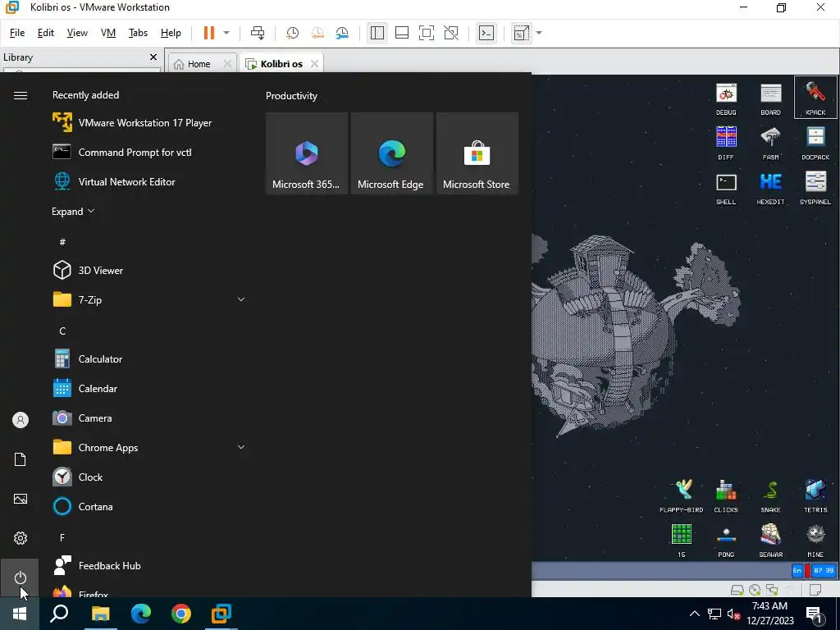
Task: Open the Microsoft Store tile
Action: tap(477, 153)
